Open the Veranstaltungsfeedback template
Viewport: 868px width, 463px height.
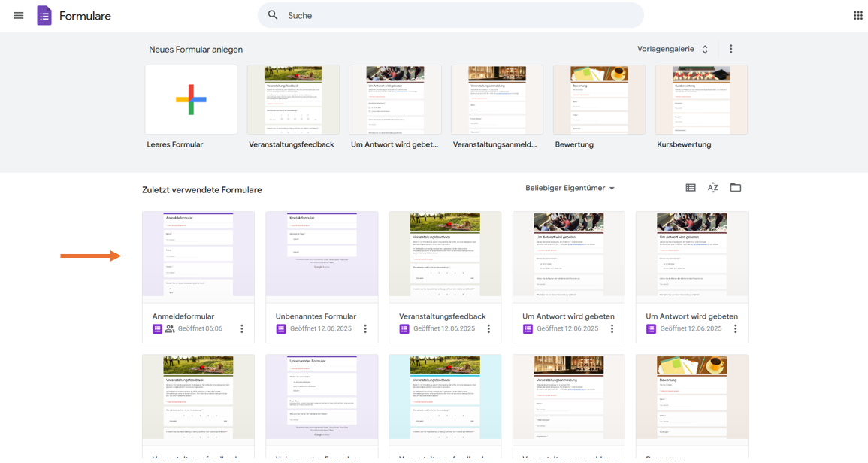[293, 100]
